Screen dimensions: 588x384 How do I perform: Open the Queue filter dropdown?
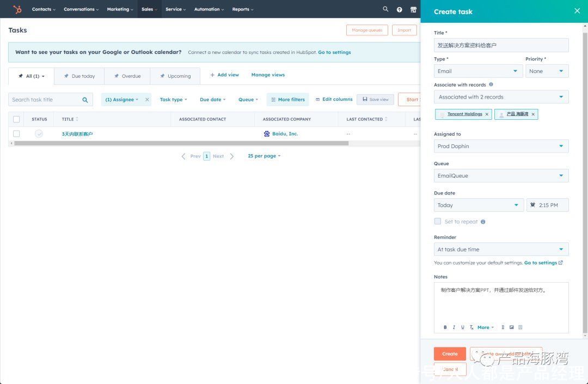[248, 99]
